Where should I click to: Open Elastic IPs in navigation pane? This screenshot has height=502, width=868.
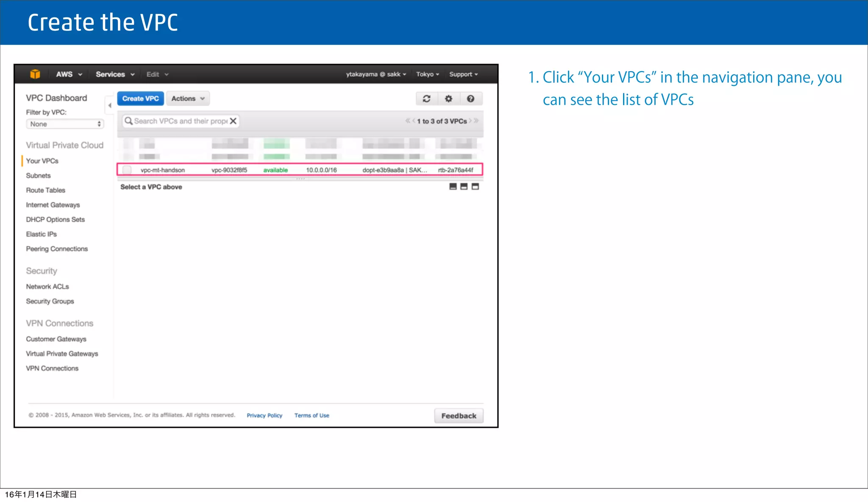click(x=41, y=234)
